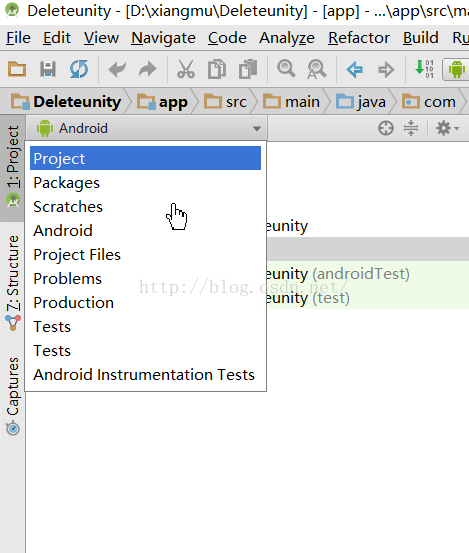Select Project Files in the view list
The image size is (469, 553).
click(145, 255)
